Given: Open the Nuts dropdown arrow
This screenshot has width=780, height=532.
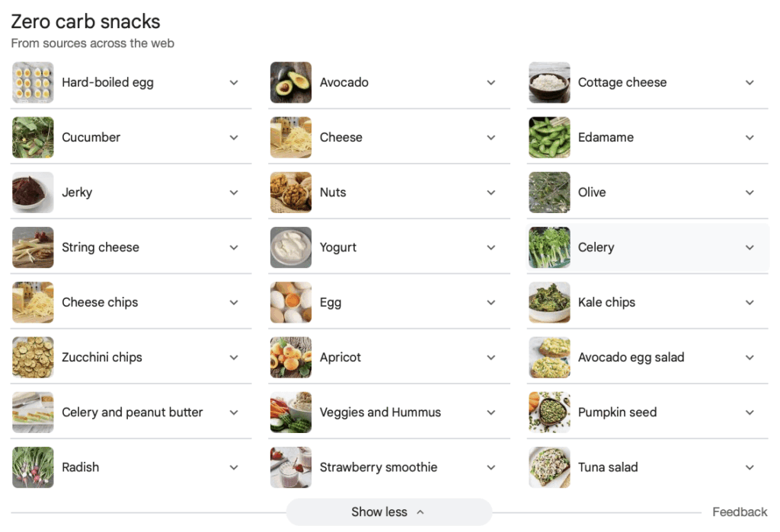Looking at the screenshot, I should (x=491, y=193).
